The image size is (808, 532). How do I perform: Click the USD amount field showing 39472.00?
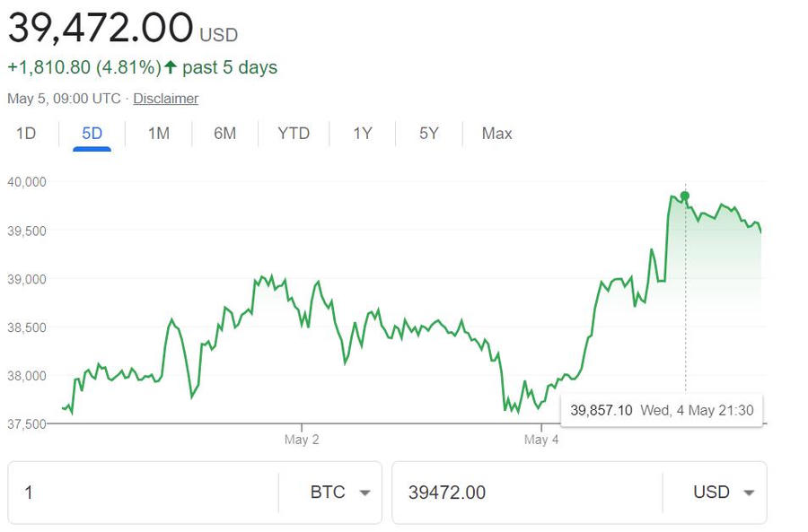[526, 493]
